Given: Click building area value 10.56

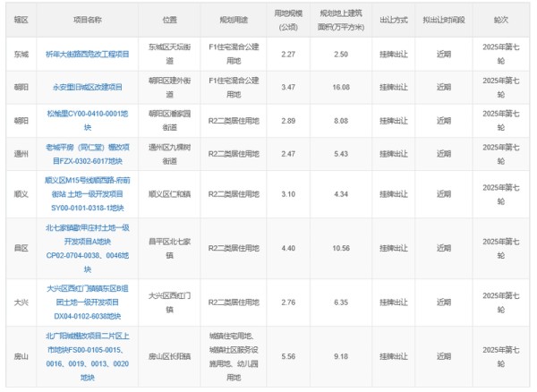Looking at the screenshot, I should tap(341, 248).
